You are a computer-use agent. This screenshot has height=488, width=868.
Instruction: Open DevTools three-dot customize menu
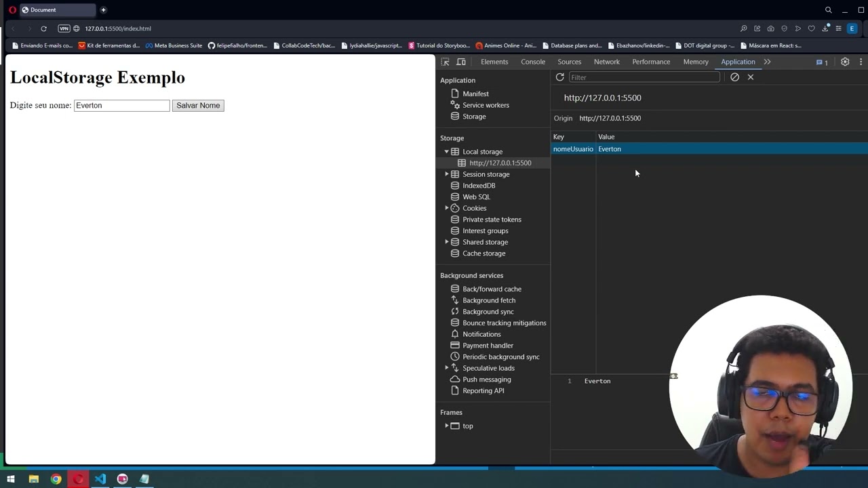point(861,62)
